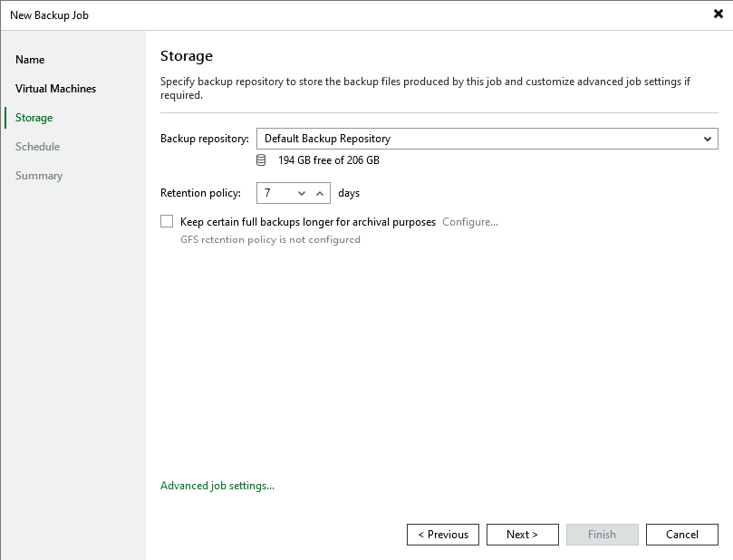Click the 'New Backup Job' window title
Viewport: 733px width, 560px height.
click(49, 15)
